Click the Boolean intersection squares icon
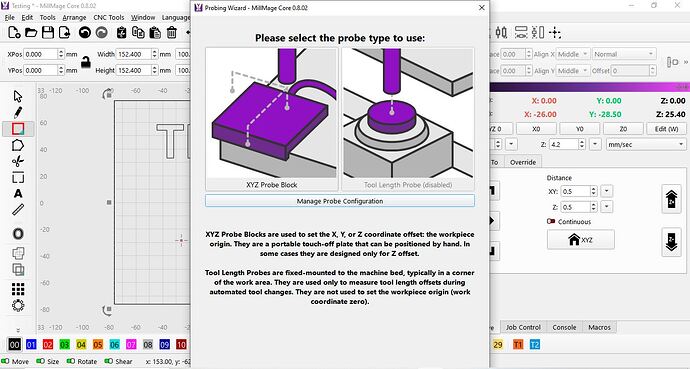Screen dimensions: 690x369 [x=18, y=269]
